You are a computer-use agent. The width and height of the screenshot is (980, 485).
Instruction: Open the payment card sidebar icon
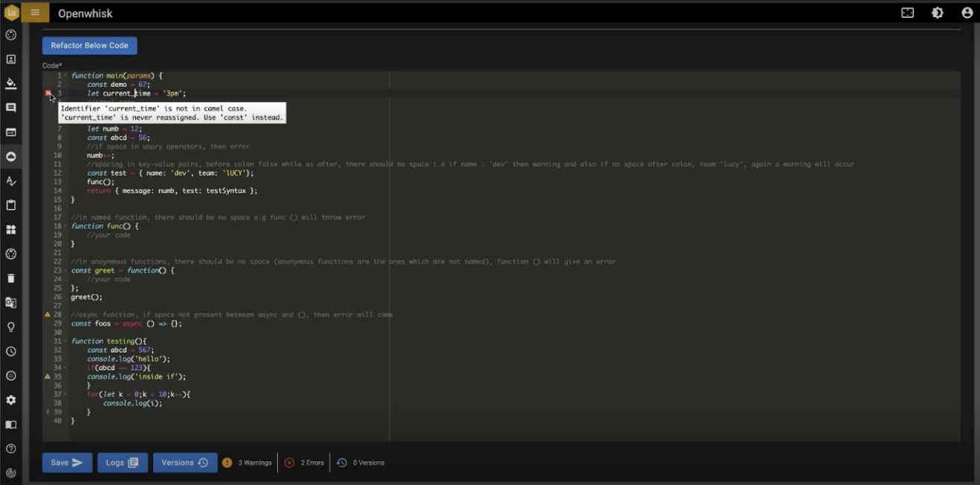pyautogui.click(x=11, y=132)
